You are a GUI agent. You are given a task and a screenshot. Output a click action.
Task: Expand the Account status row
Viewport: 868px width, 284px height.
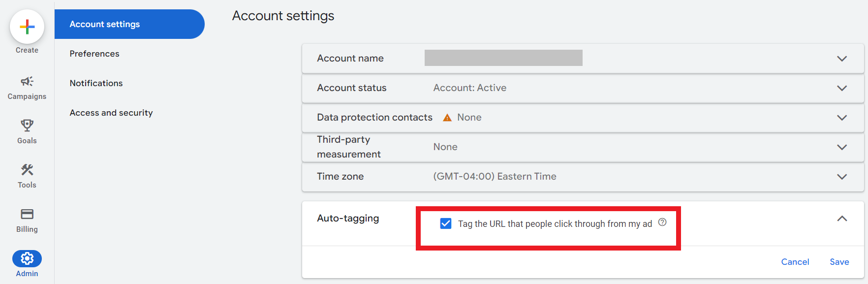point(842,88)
